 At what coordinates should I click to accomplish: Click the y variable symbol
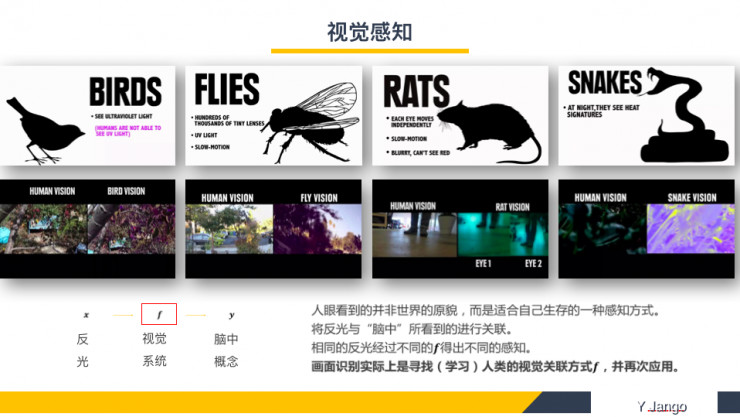click(x=232, y=314)
